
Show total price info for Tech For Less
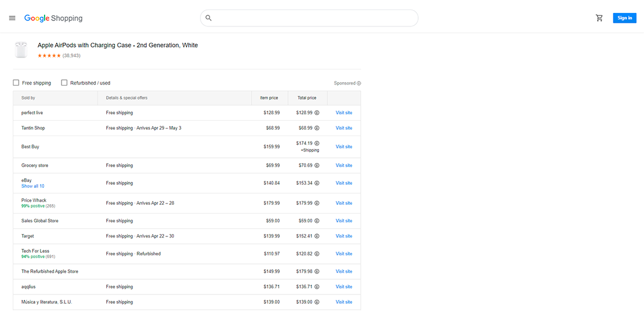point(317,254)
